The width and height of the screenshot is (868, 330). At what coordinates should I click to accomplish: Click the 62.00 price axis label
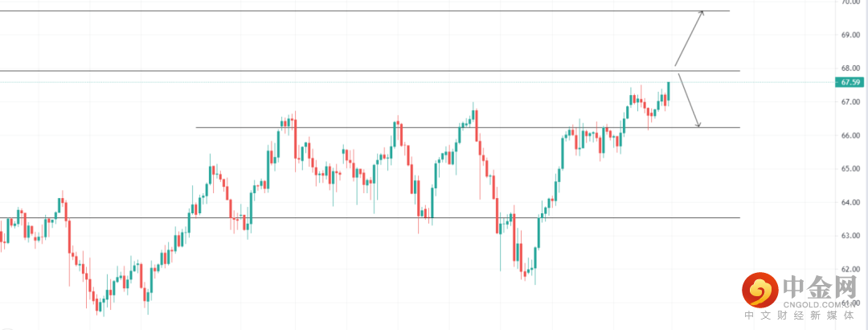pyautogui.click(x=851, y=269)
